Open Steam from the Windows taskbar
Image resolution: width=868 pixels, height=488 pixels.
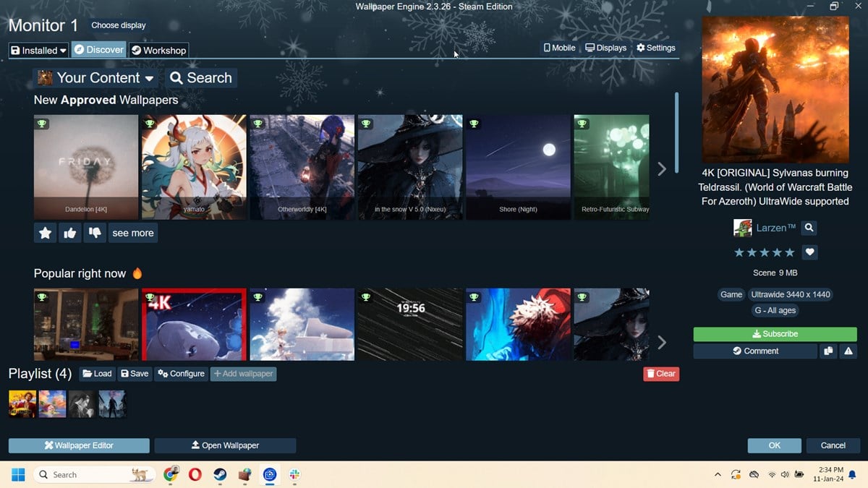(x=219, y=475)
